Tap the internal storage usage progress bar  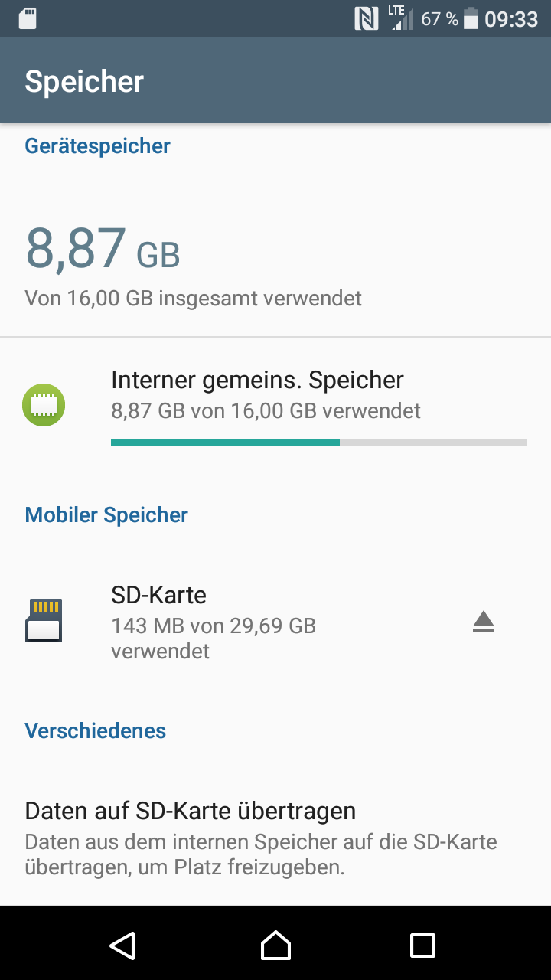318,443
